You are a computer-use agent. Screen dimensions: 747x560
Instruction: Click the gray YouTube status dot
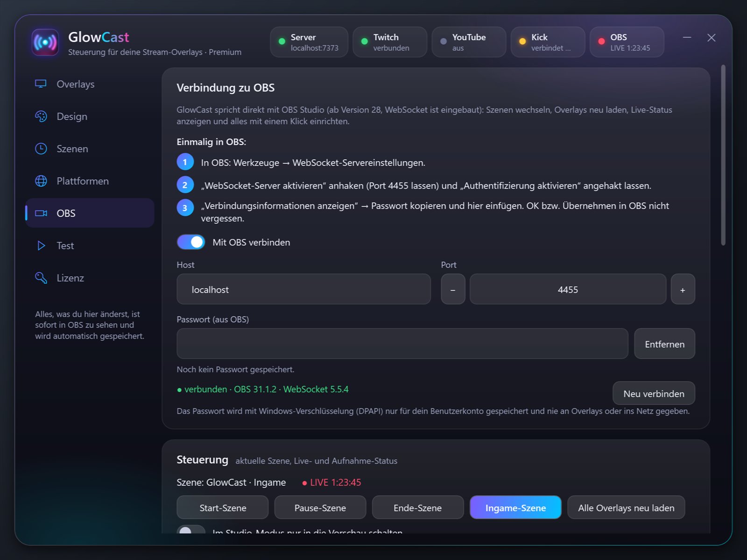tap(444, 42)
